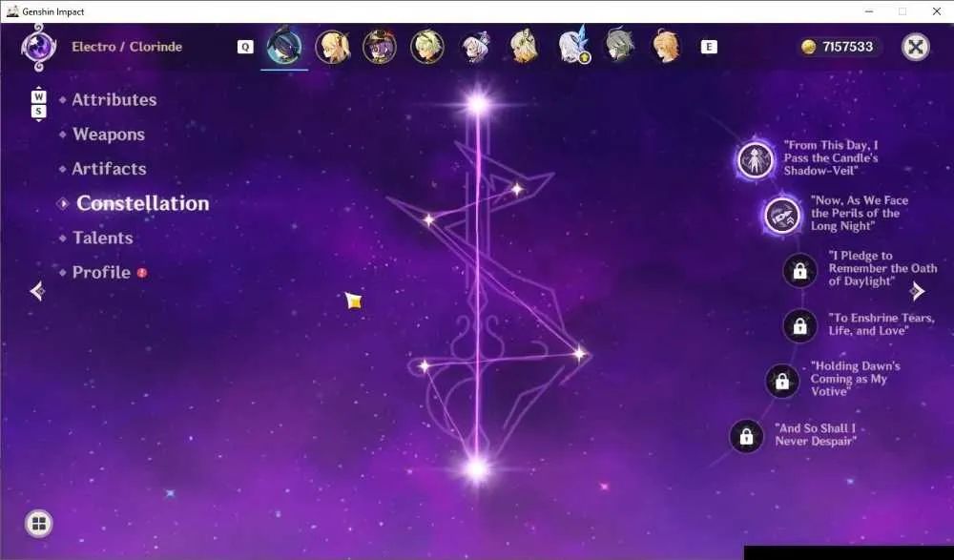This screenshot has width=954, height=560.
Task: Select the green-haired character portrait
Action: [x=427, y=47]
